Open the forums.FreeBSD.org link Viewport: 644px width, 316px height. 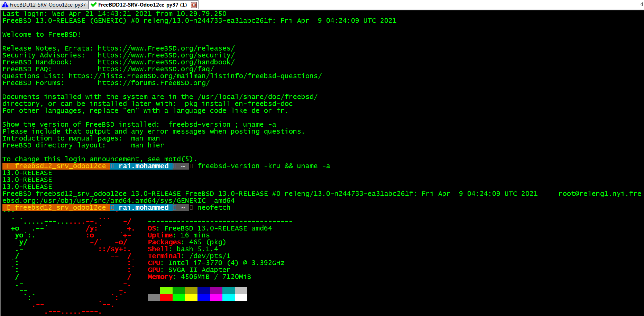point(154,83)
